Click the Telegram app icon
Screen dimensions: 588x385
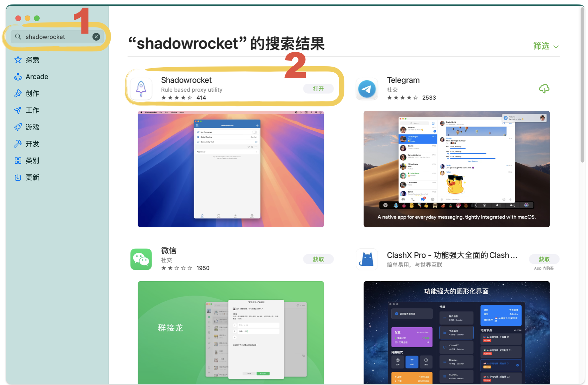point(367,89)
